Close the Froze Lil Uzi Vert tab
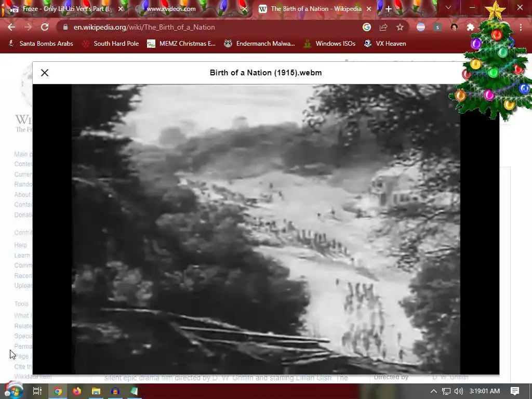Screen dimensions: 532x399 (x=121, y=9)
